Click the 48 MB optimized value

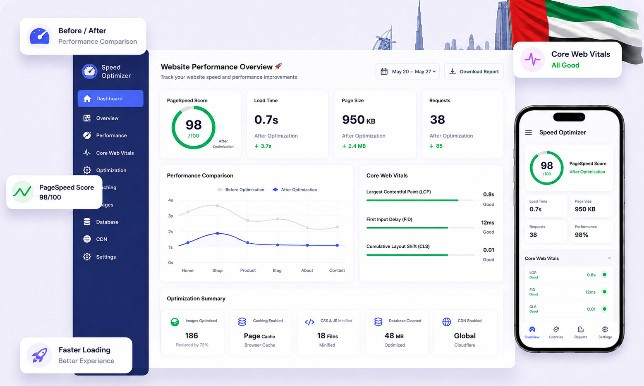tap(394, 335)
